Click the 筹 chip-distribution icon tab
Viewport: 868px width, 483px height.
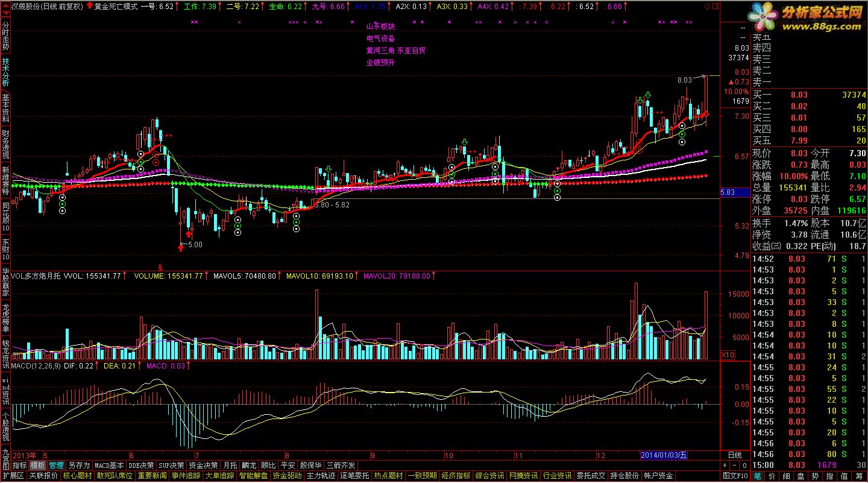[x=859, y=476]
